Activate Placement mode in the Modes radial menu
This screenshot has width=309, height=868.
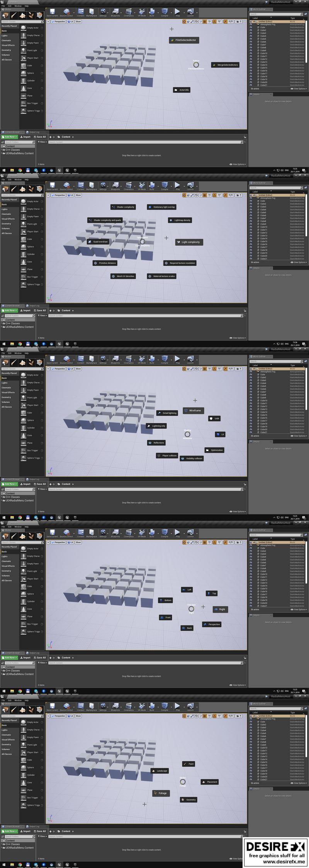point(210,782)
